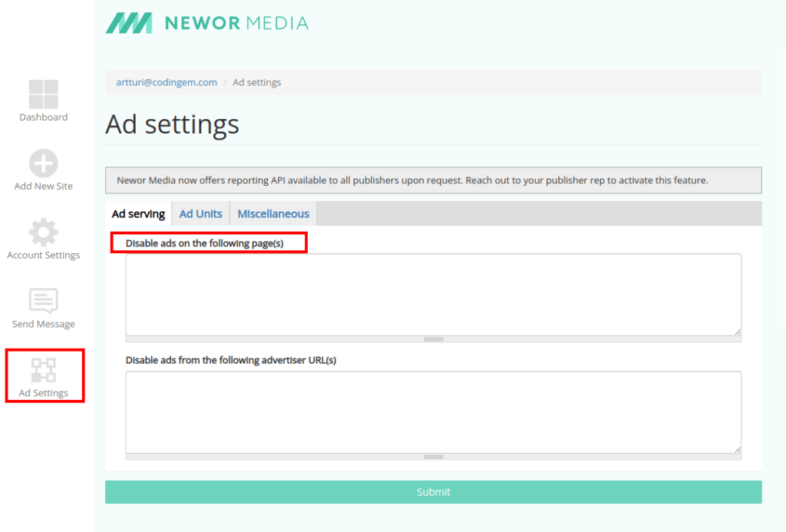Click the Add New Site plus icon

click(43, 163)
